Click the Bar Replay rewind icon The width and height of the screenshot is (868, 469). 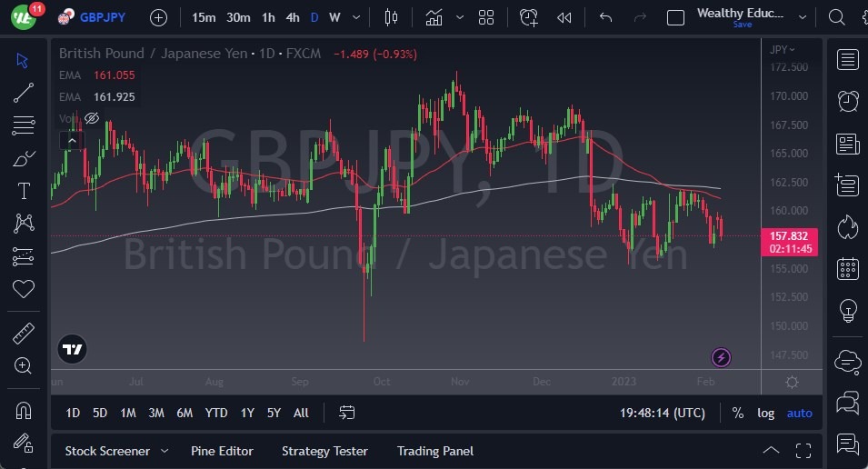click(564, 17)
